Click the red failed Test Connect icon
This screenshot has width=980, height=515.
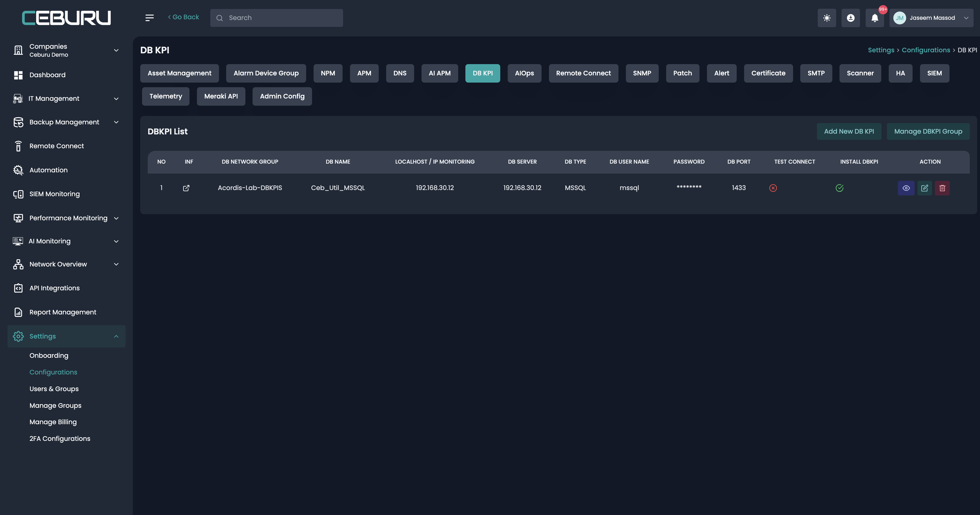773,188
